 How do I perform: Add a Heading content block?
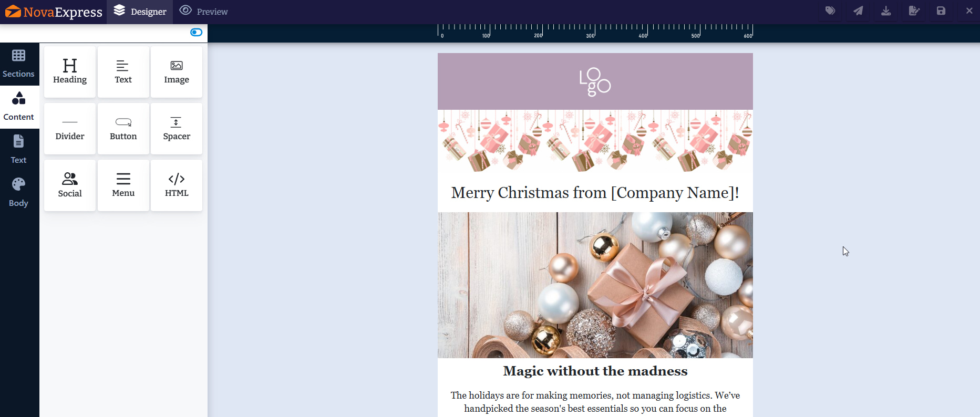point(70,72)
